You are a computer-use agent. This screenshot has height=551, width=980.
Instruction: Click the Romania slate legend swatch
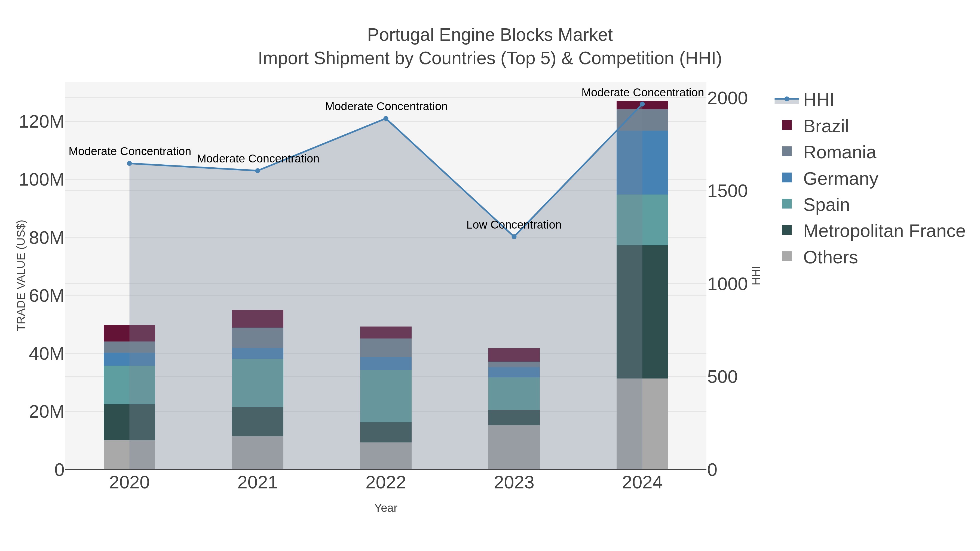coord(787,151)
